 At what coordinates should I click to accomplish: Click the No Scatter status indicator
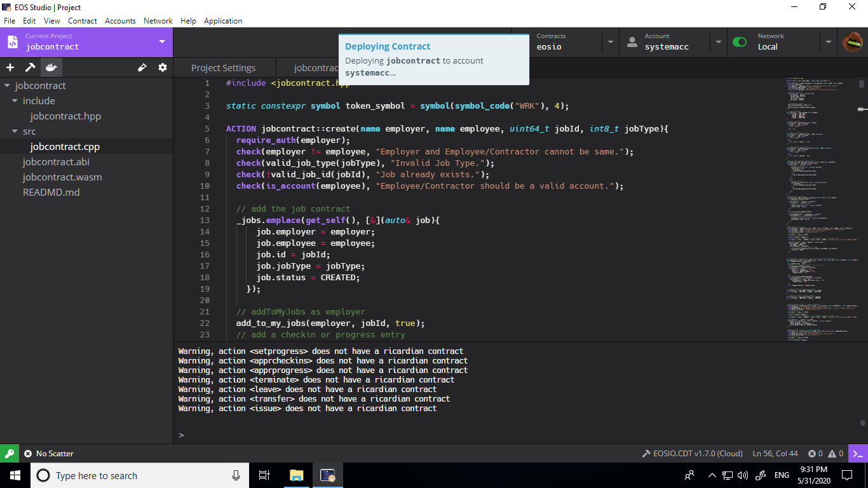click(49, 454)
